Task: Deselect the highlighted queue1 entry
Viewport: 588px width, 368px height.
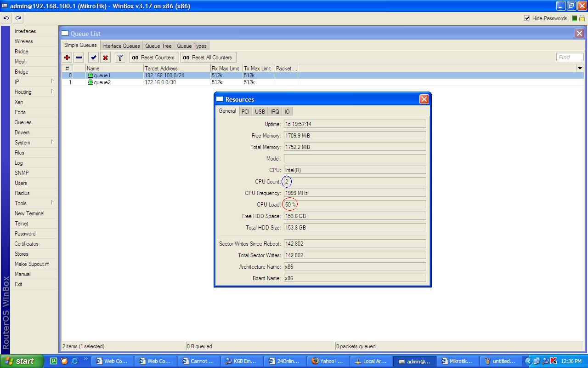Action: pos(101,75)
